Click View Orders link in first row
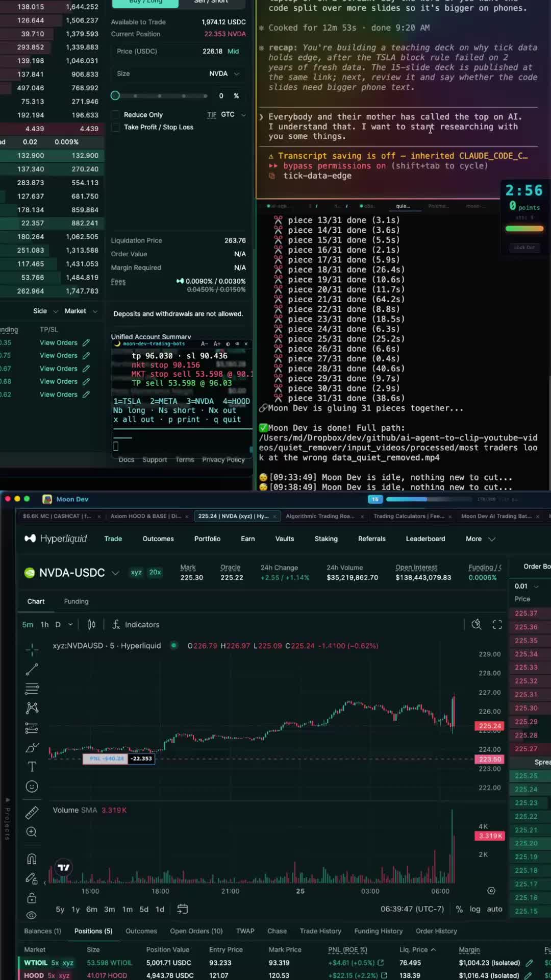Screen dimensions: 551x980 (x=59, y=342)
